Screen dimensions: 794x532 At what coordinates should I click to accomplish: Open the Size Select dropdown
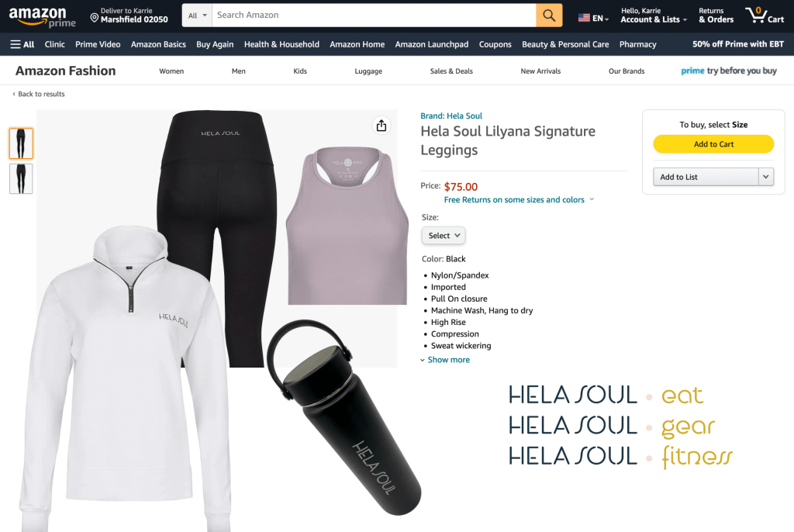click(444, 236)
